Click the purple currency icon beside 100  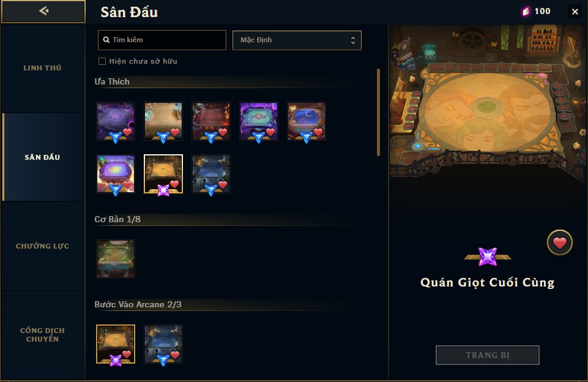[x=526, y=12]
